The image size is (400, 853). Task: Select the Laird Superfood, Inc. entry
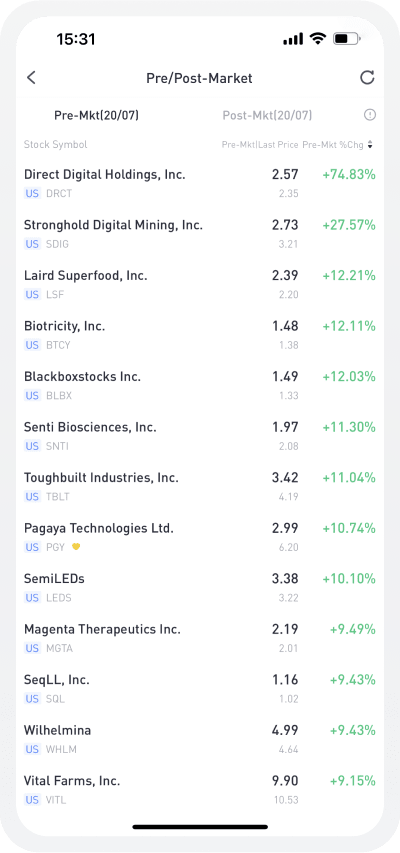pos(200,284)
